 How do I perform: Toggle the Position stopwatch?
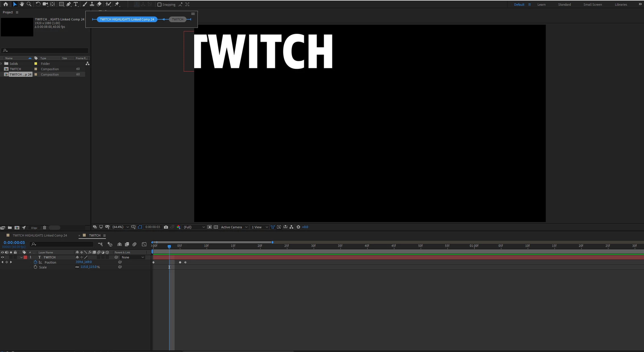pyautogui.click(x=35, y=262)
